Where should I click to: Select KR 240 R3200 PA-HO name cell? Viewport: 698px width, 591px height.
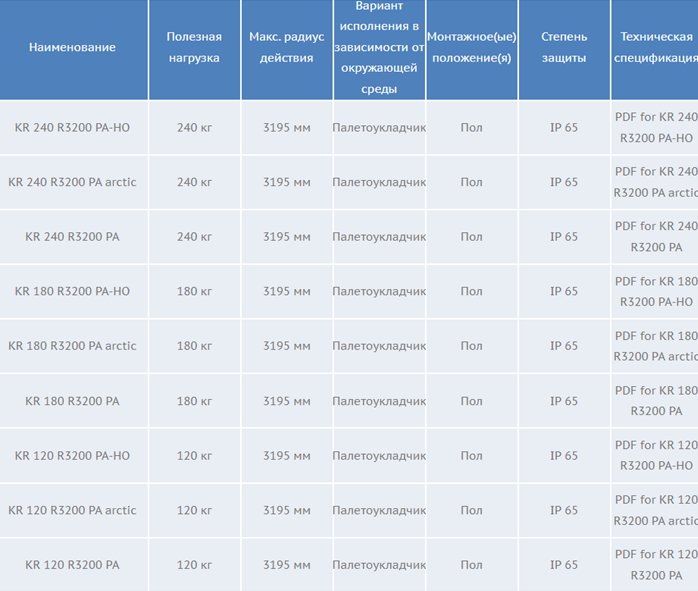point(72,128)
